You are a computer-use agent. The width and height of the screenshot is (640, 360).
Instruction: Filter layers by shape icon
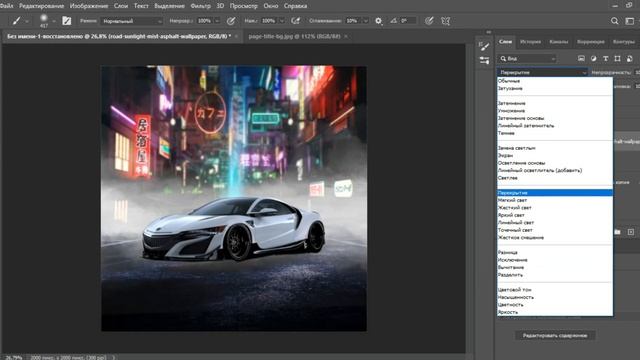[x=618, y=59]
